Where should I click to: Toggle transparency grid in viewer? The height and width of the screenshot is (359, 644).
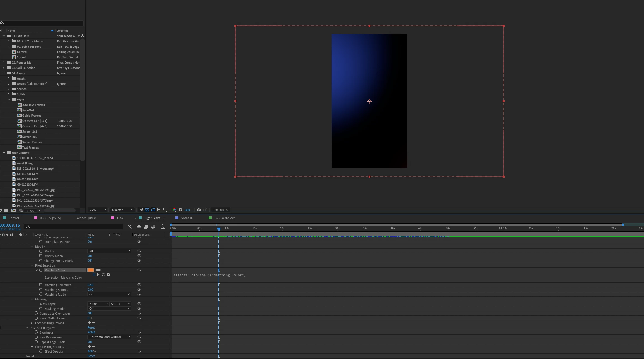point(147,210)
